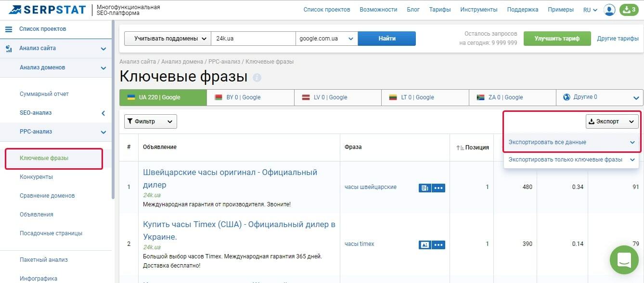This screenshot has width=644, height=283.
Task: Open the three-dots menu for часы швейцарские
Action: coord(438,188)
